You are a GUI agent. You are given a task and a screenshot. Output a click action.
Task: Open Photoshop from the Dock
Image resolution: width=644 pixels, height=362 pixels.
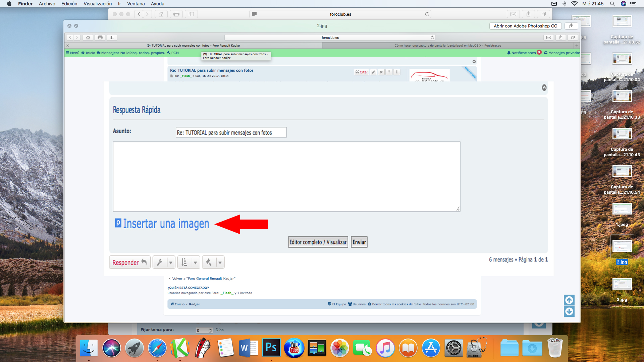click(271, 348)
